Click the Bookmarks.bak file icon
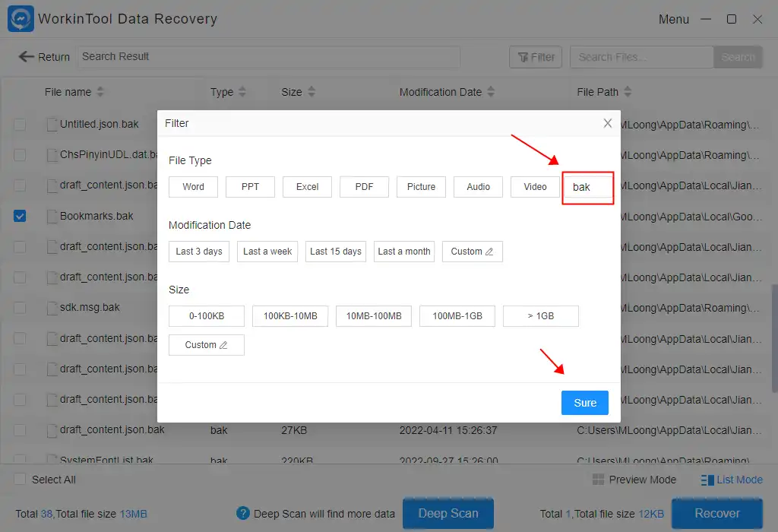 pyautogui.click(x=52, y=217)
